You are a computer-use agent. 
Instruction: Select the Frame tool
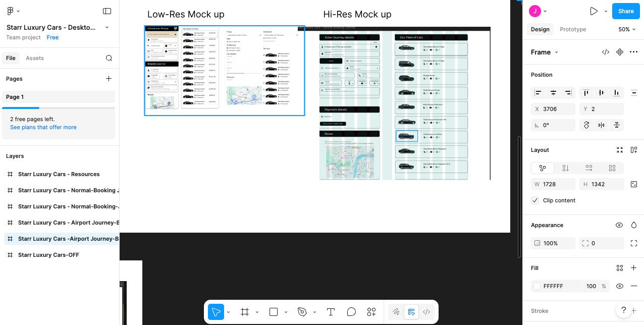pyautogui.click(x=245, y=312)
